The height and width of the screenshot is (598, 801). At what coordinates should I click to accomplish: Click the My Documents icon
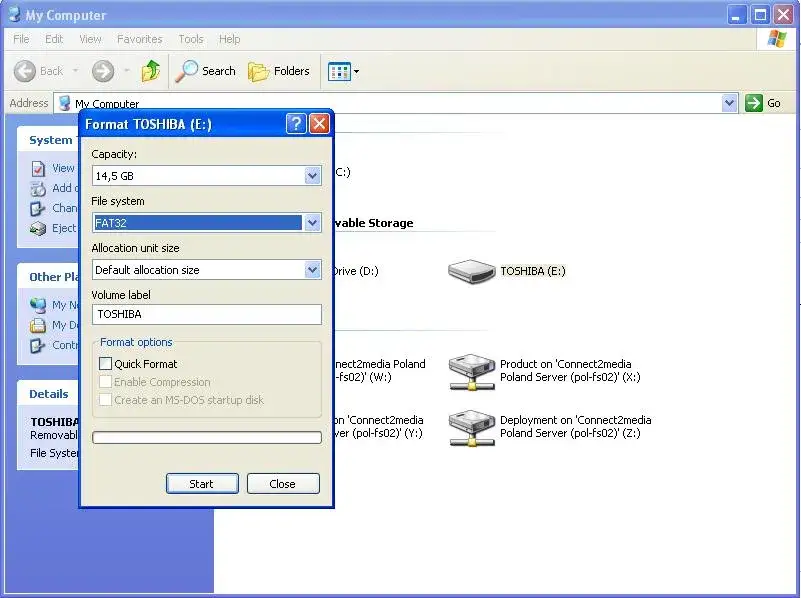tap(38, 325)
